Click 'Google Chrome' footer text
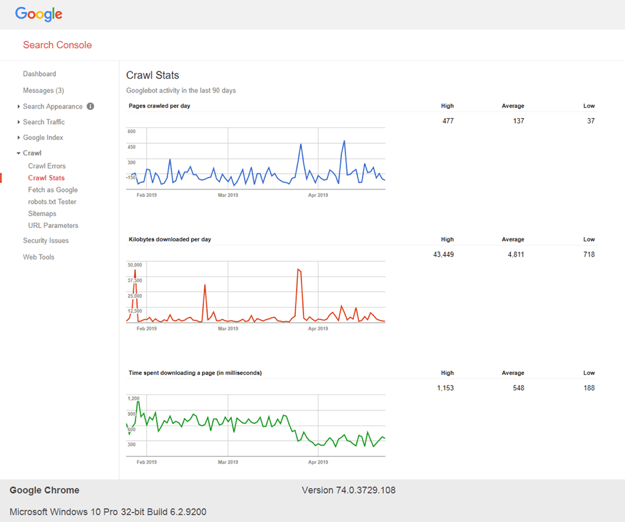625x522 pixels. tap(45, 490)
